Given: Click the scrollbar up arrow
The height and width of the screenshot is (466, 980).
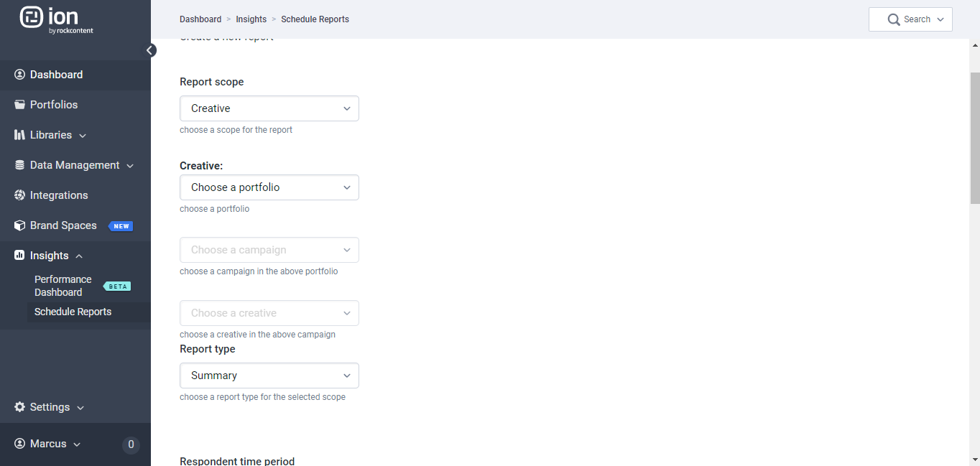Looking at the screenshot, I should (x=975, y=45).
